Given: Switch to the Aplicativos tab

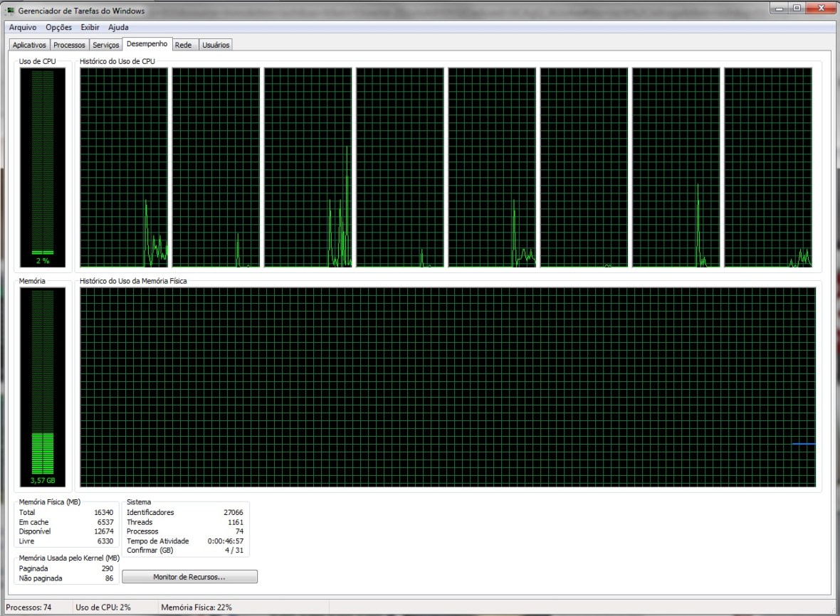Looking at the screenshot, I should (29, 44).
